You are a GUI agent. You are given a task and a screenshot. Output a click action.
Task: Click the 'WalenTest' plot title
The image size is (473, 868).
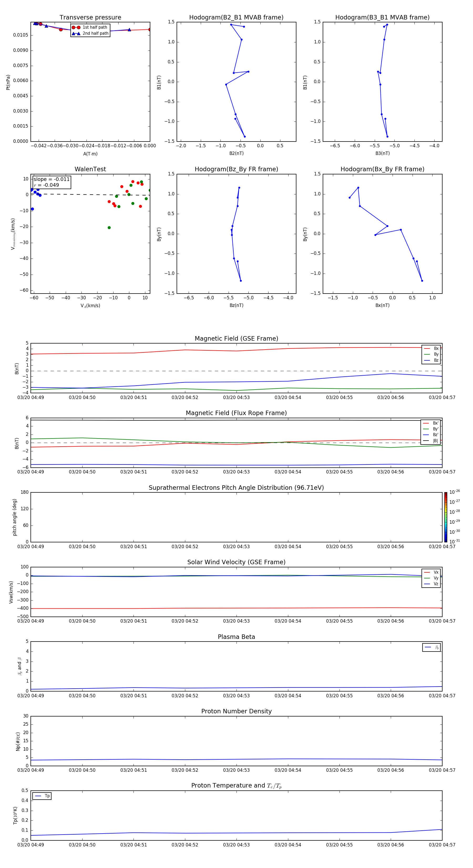point(90,169)
